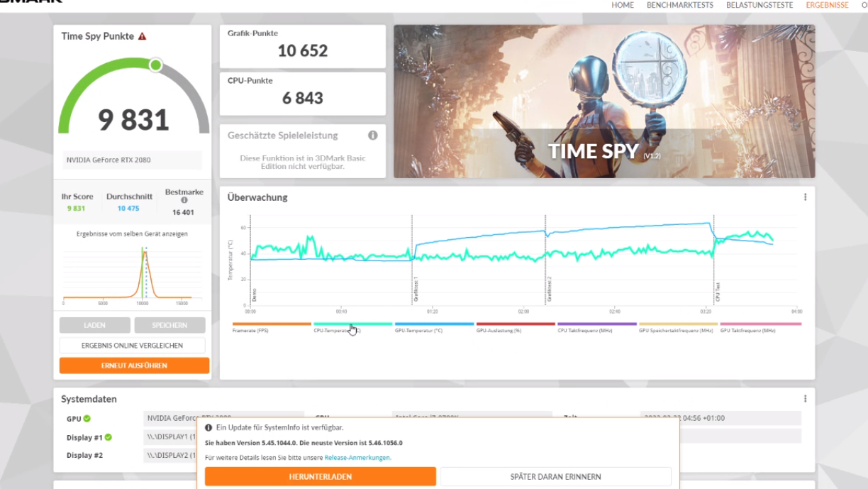Open the Release-Anmerkungen link
The height and width of the screenshot is (489, 868).
pyautogui.click(x=358, y=458)
